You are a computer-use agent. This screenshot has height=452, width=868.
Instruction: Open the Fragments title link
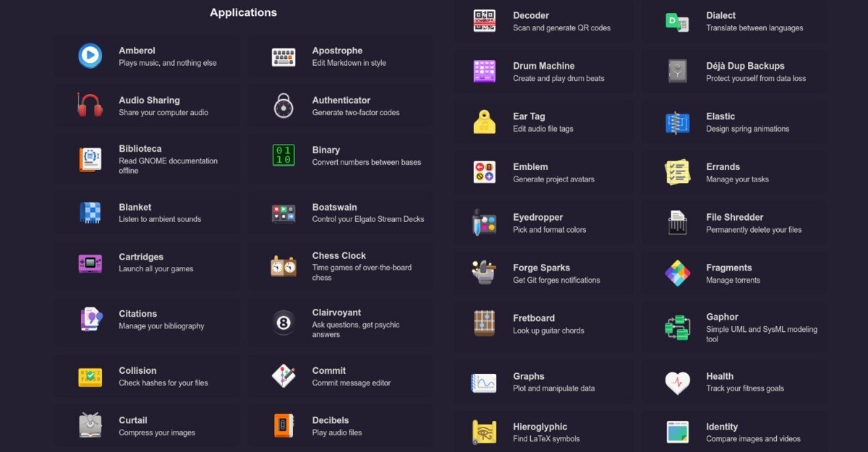[729, 268]
